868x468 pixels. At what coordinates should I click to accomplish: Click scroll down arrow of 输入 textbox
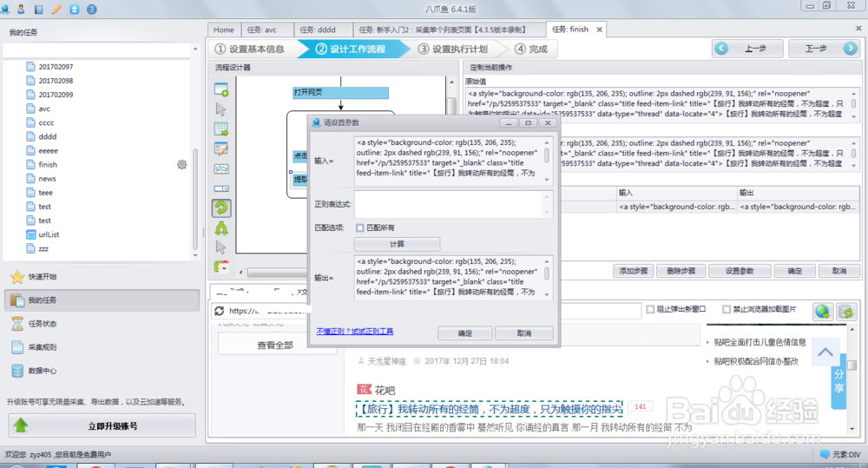click(547, 180)
